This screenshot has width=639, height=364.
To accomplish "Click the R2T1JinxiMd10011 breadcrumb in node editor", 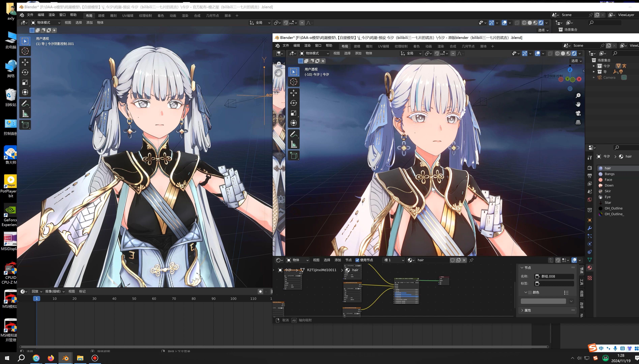I will [321, 270].
